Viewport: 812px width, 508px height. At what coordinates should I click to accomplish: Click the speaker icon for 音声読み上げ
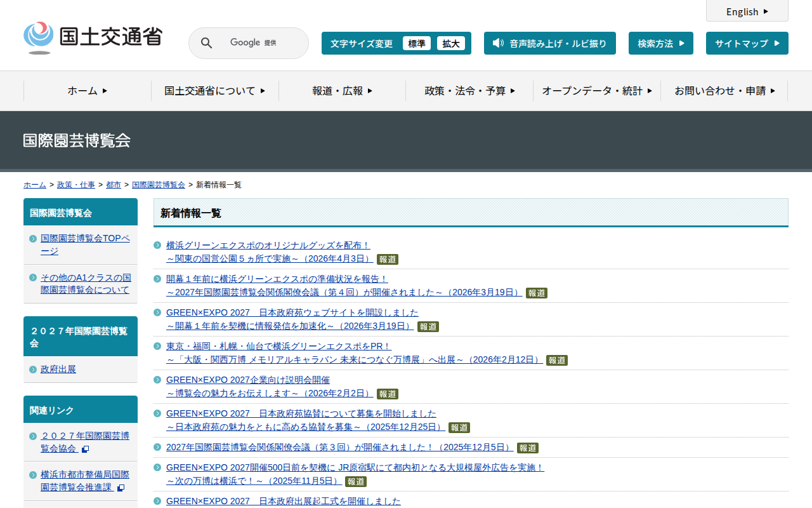pos(498,43)
